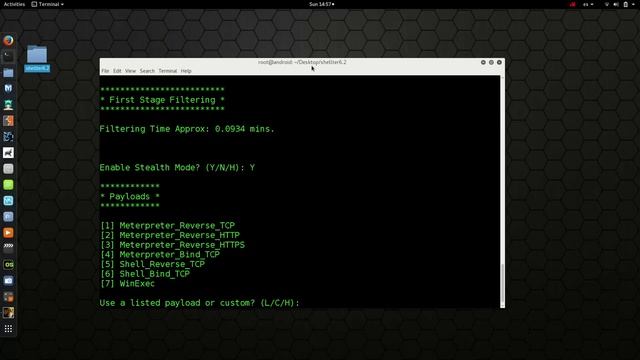Click the 'Filtering Time Approx: 0.0934 mins.' text
640x360 pixels.
(x=187, y=129)
